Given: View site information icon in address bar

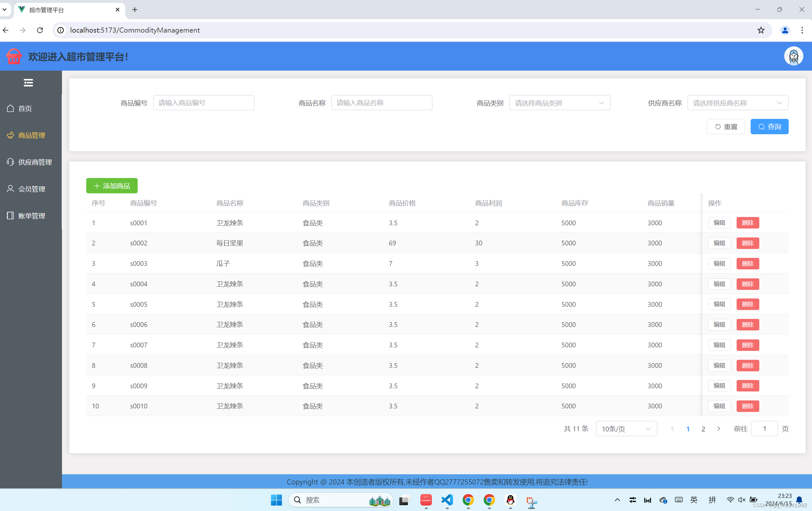Looking at the screenshot, I should coord(61,30).
